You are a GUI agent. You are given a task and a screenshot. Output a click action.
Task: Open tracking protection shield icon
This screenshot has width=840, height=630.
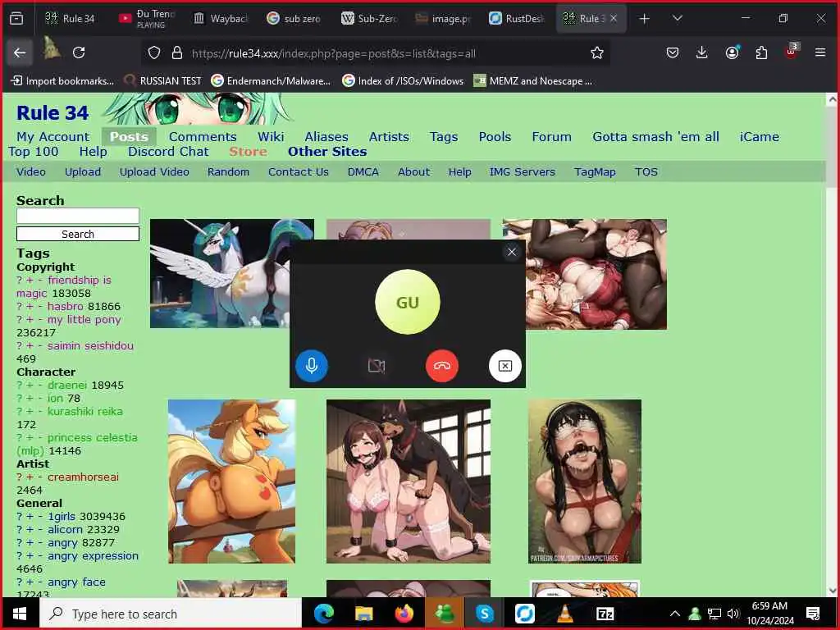click(154, 52)
